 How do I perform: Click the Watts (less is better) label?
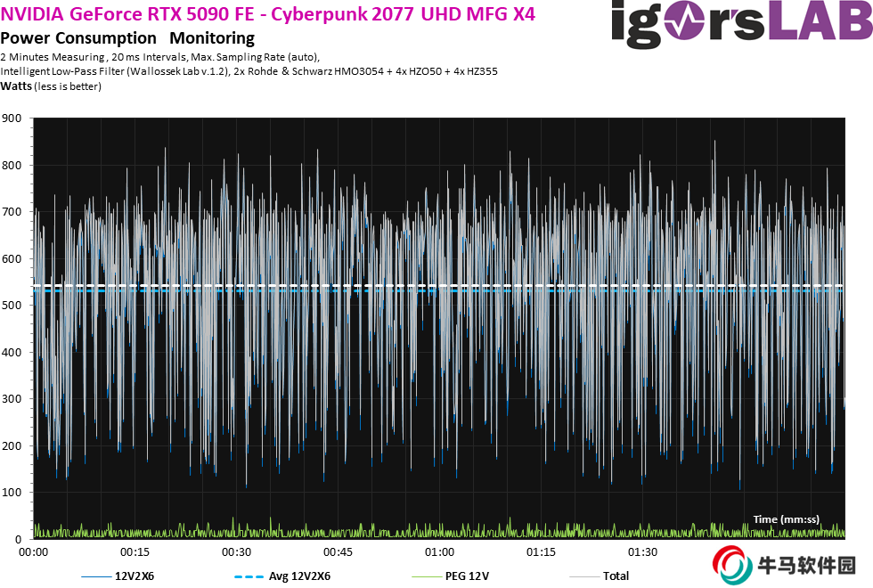click(x=51, y=86)
